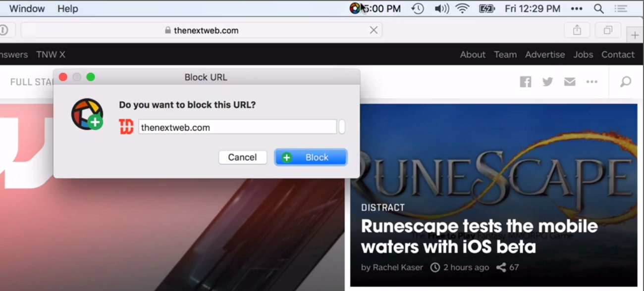Click the Twitter bird icon
The image size is (644, 291).
pyautogui.click(x=547, y=82)
